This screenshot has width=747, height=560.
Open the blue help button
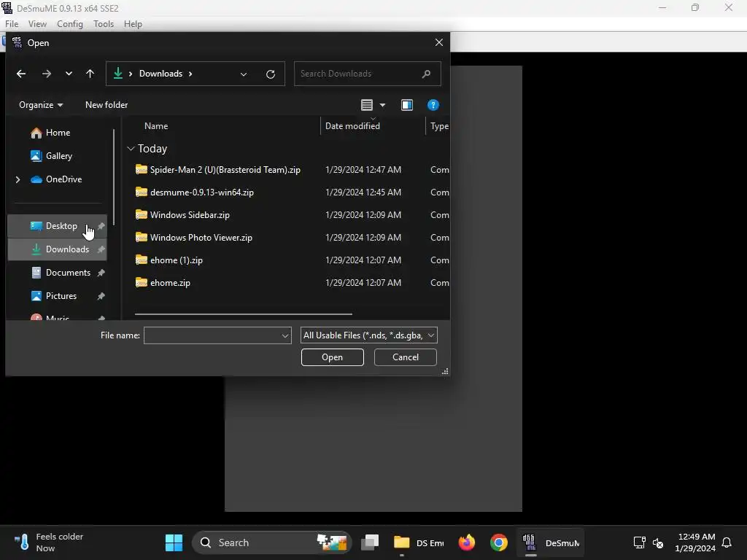click(433, 105)
